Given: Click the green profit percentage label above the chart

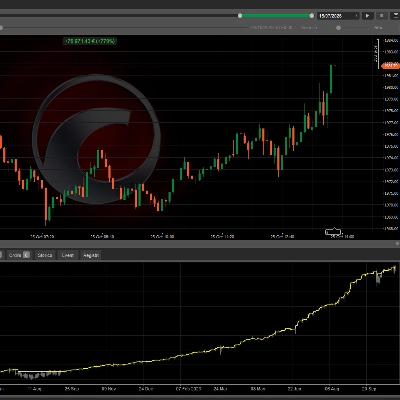Looking at the screenshot, I should click(90, 41).
